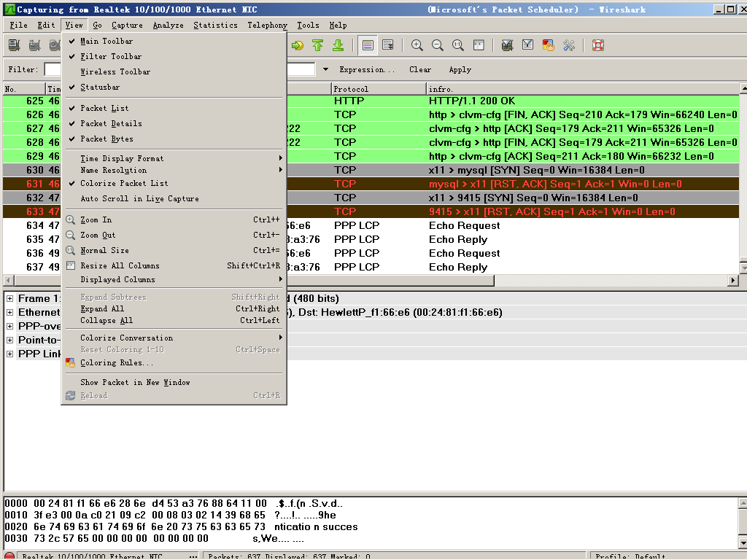Open the Statistics menu
747x560 pixels.
(215, 25)
